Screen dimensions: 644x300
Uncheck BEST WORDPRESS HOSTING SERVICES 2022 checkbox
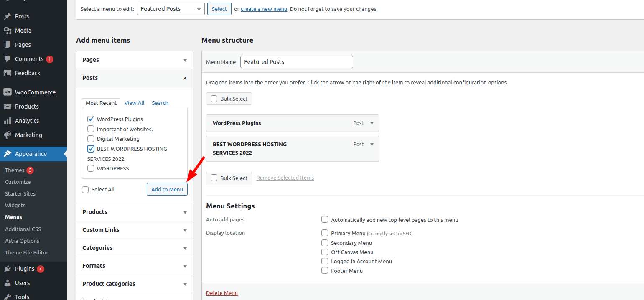point(91,149)
